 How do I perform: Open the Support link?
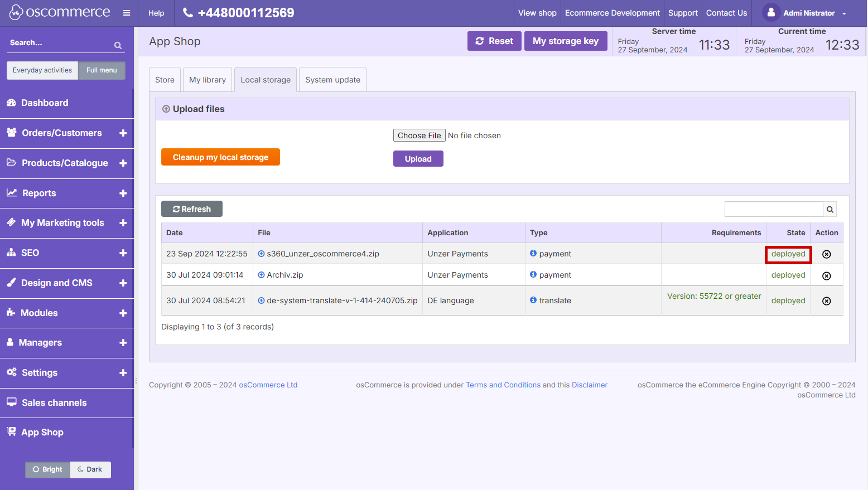coord(683,13)
